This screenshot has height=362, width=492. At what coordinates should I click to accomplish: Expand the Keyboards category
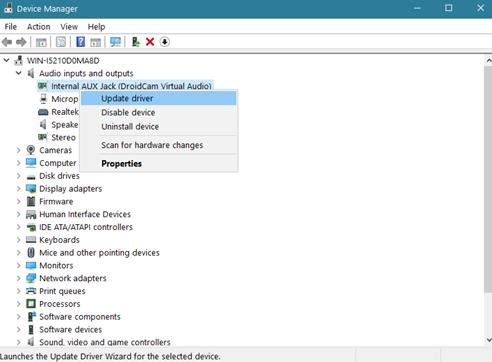(19, 240)
